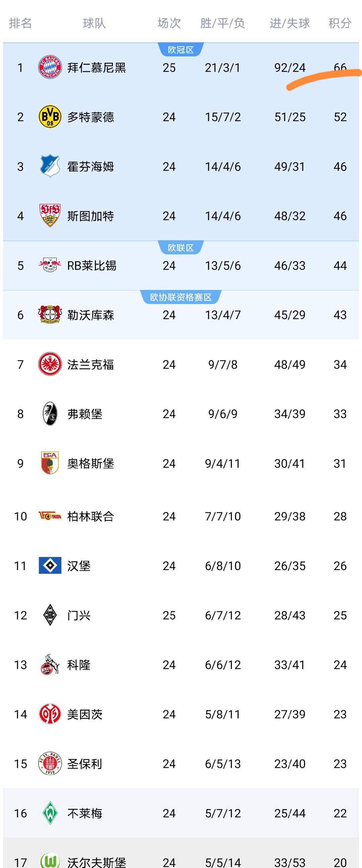Tap the 积分 column header
The height and width of the screenshot is (868, 362).
[340, 23]
